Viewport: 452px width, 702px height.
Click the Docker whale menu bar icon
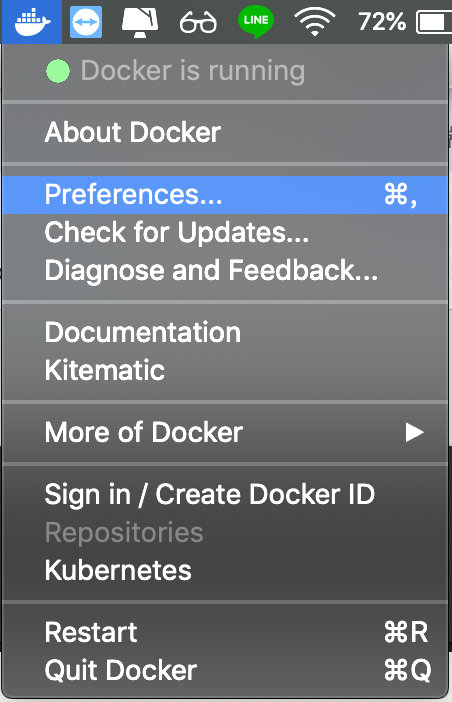pos(32,21)
